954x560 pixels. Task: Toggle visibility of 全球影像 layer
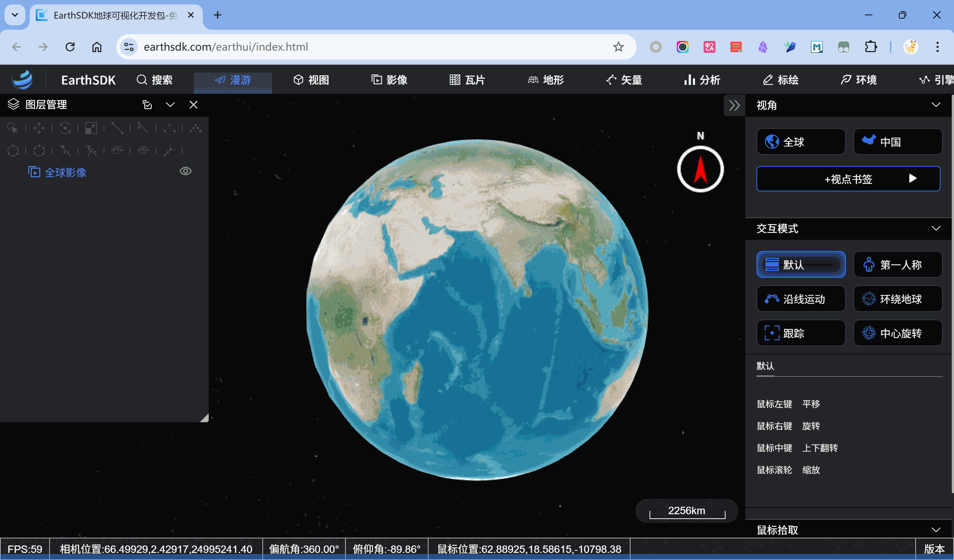186,171
